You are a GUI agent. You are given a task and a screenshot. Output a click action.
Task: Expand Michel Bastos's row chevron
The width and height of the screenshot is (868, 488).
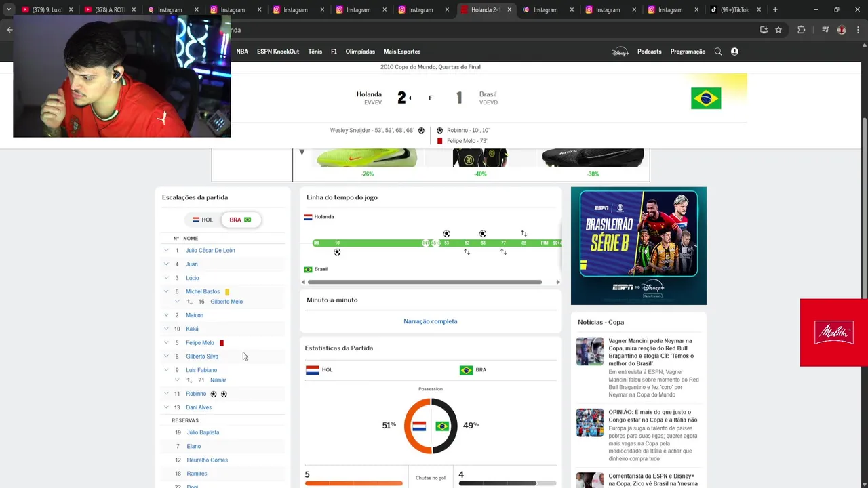[x=166, y=291]
